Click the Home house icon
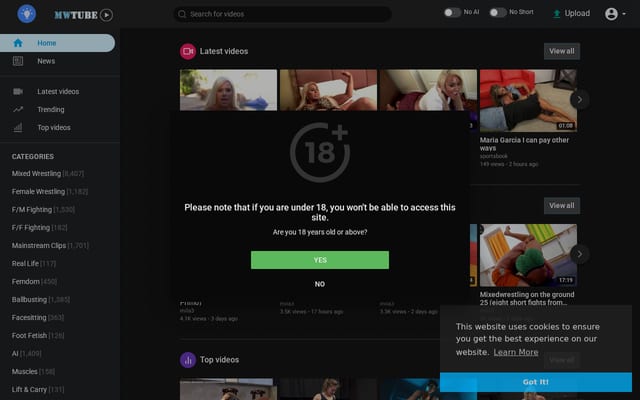640x400 pixels. [18, 43]
